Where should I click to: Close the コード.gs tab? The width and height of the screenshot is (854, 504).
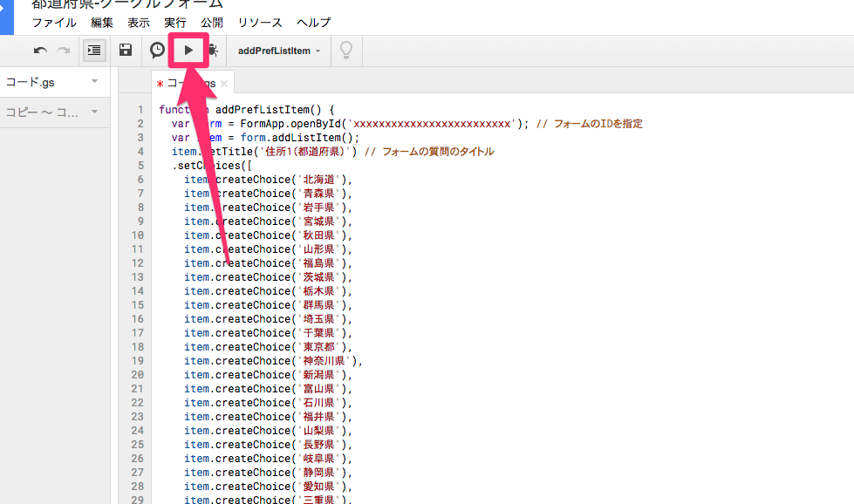[x=224, y=82]
